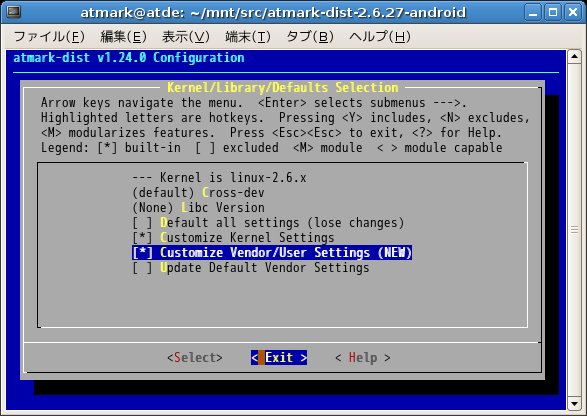Open the 編集(E) menu
Viewport: 587px width, 416px height.
coord(124,37)
